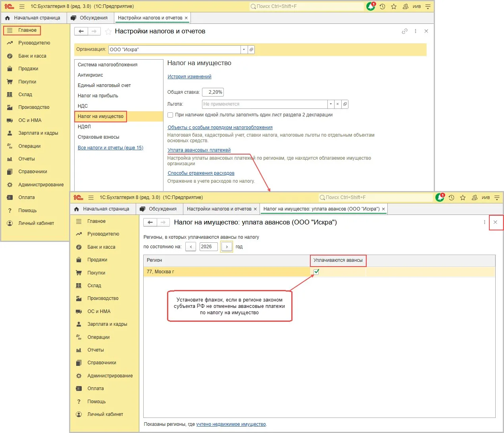Open Объекты с особым порядком налогообложения link

coord(220,128)
